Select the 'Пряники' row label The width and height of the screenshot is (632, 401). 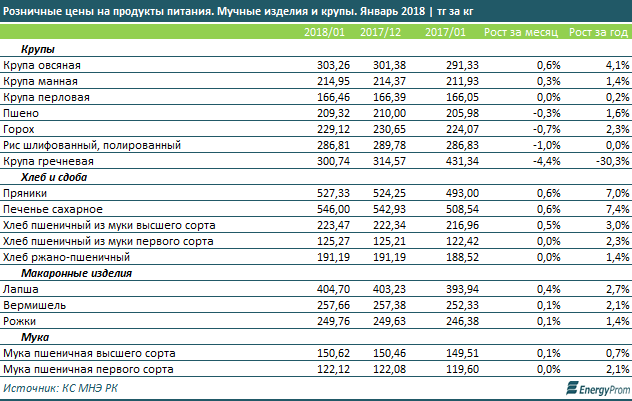pos(28,193)
